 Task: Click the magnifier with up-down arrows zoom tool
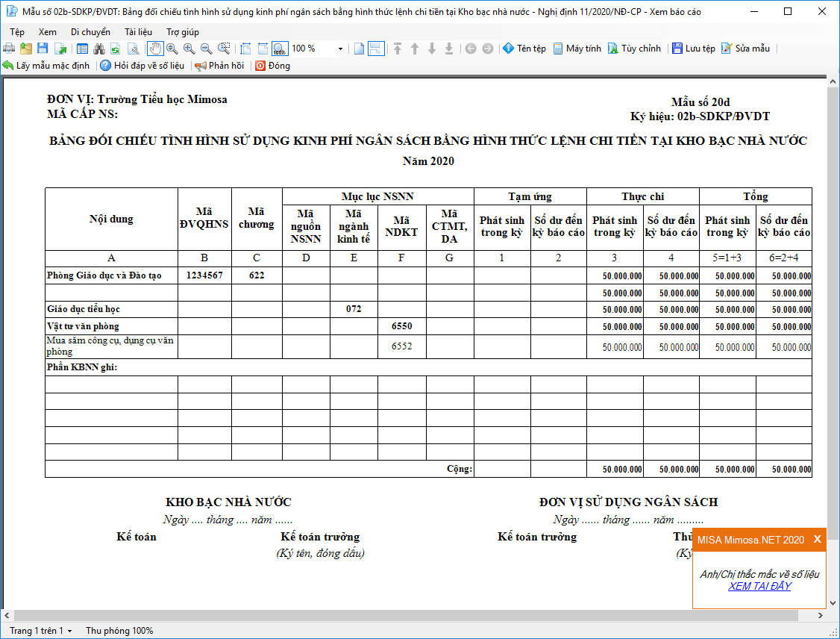pos(172,49)
